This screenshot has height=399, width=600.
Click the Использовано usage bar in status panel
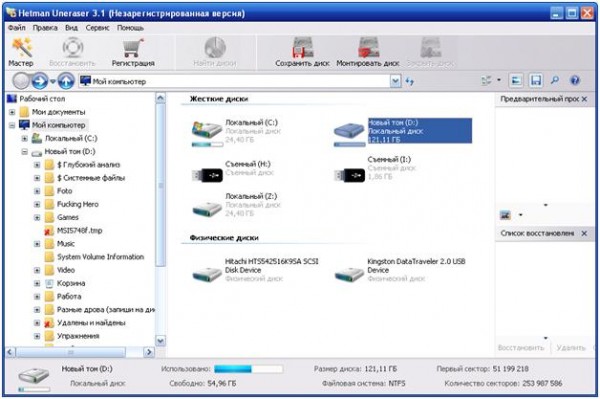point(248,369)
